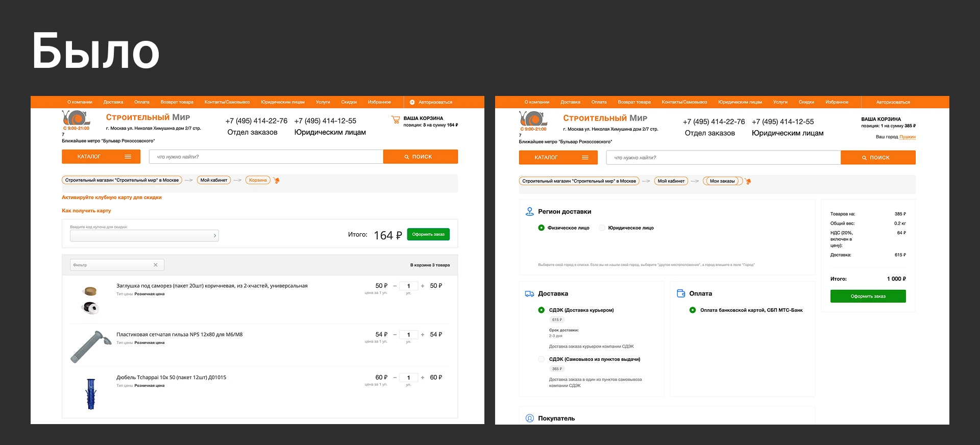The image size is (980, 445).
Task: Click the Дюбель Tchappai product thumbnail
Action: [91, 393]
